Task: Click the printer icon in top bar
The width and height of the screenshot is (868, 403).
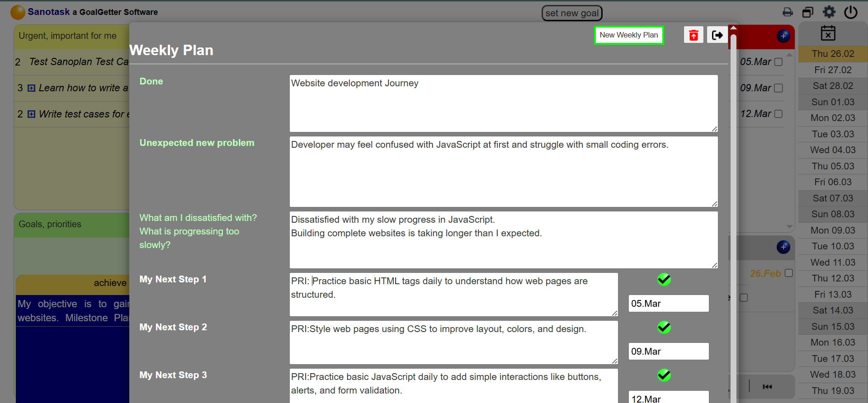Action: [x=788, y=12]
